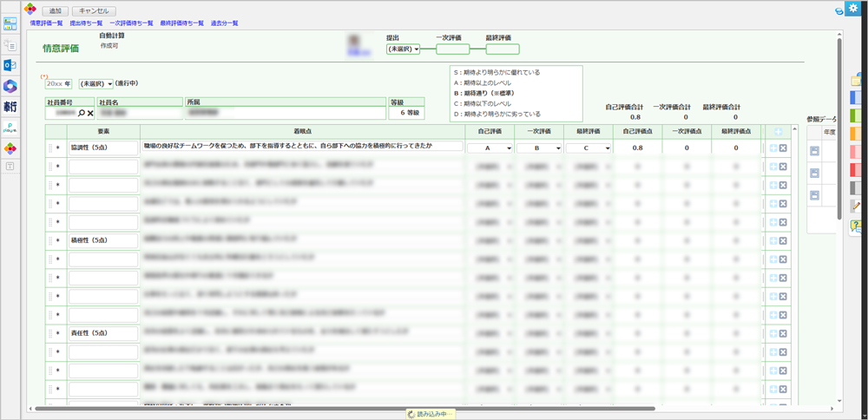The height and width of the screenshot is (420, 868).
Task: Click the blue database icon near the gear
Action: click(x=839, y=11)
